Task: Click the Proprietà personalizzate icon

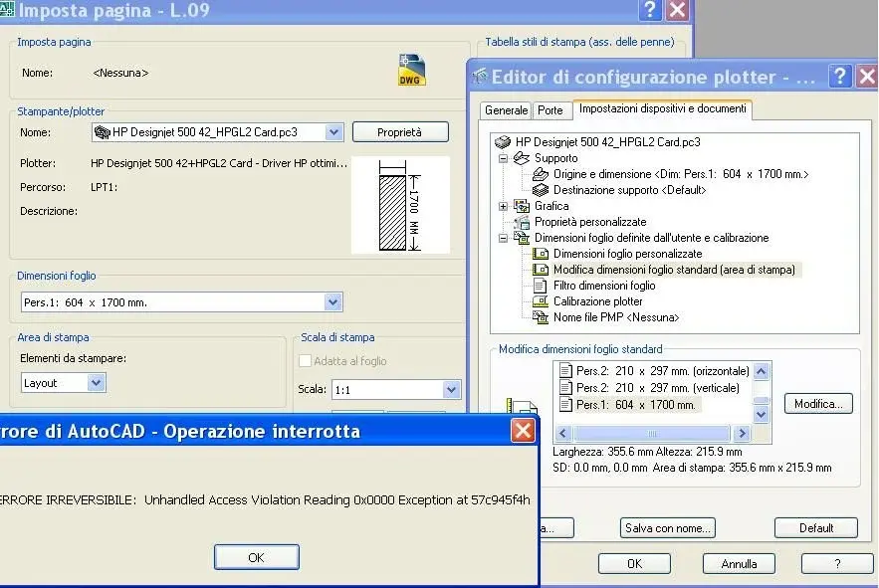Action: [x=522, y=222]
